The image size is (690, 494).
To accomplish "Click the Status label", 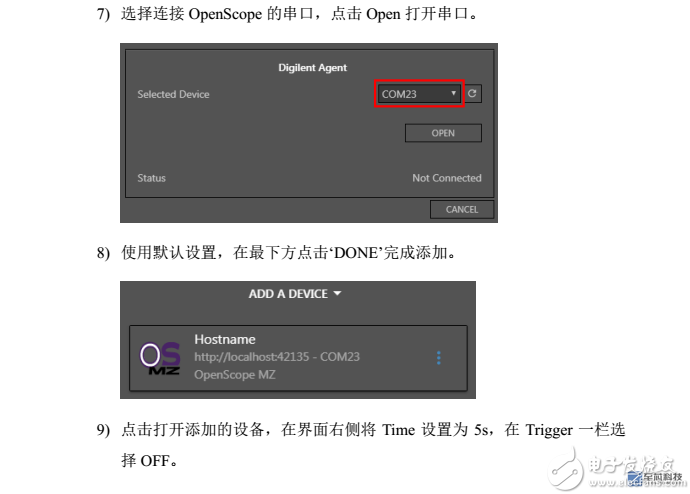I will point(151,178).
